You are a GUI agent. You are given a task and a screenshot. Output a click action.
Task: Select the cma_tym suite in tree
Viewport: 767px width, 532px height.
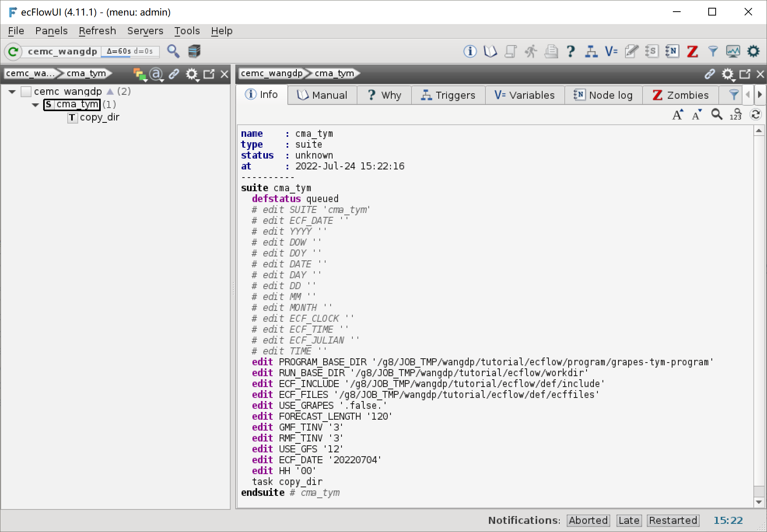(x=72, y=105)
